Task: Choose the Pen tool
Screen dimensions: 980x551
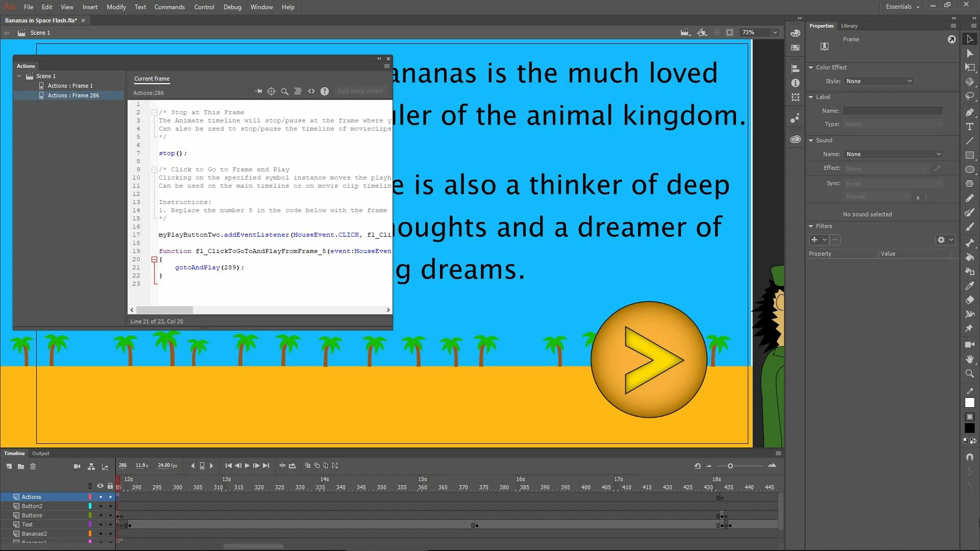Action: point(970,112)
